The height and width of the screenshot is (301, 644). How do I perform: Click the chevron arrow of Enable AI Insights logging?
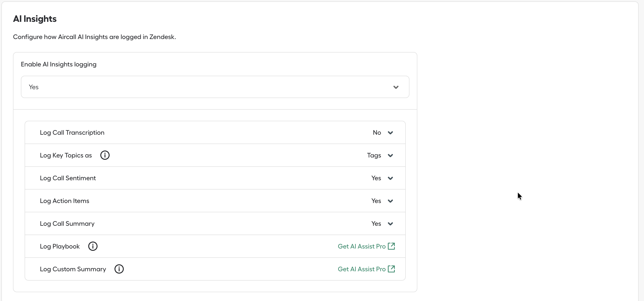pos(396,87)
